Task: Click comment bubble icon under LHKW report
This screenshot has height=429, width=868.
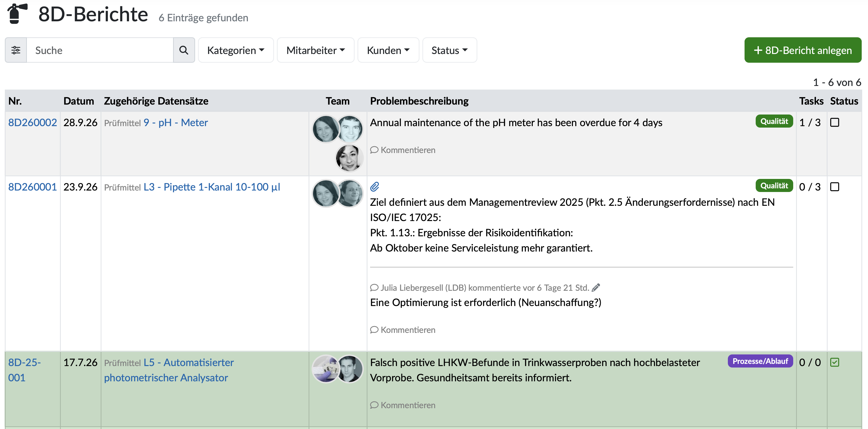Action: coord(374,405)
